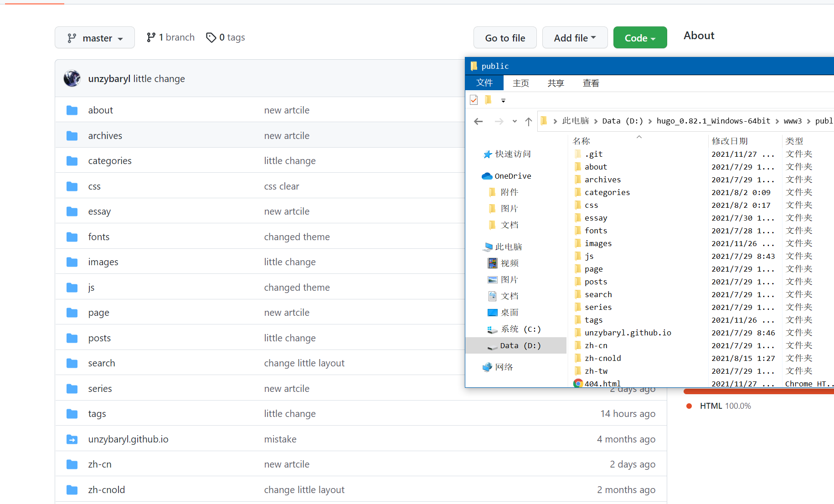The width and height of the screenshot is (834, 504).
Task: Click the up-one-level arrow in Explorer
Action: click(528, 121)
